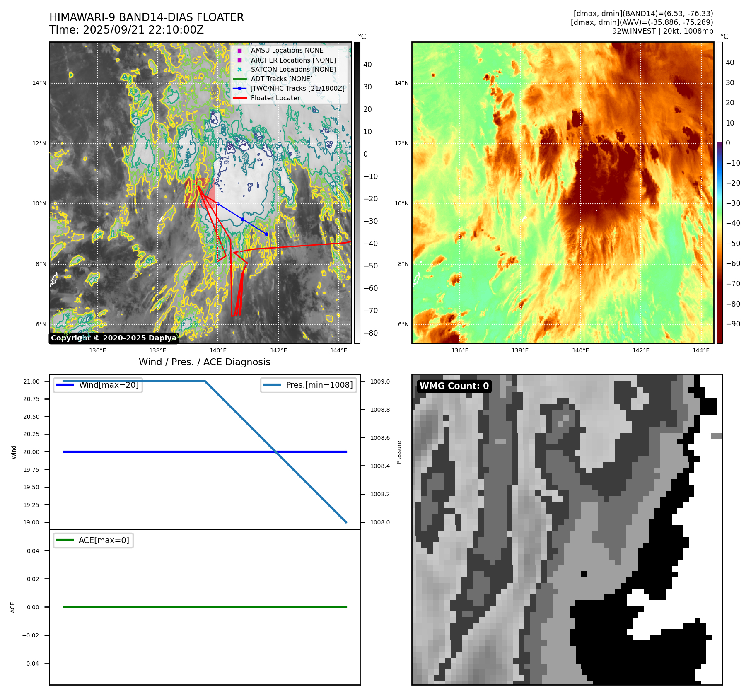
Task: Click the 1008.0 tick on the Pressure axis
Action: (380, 522)
